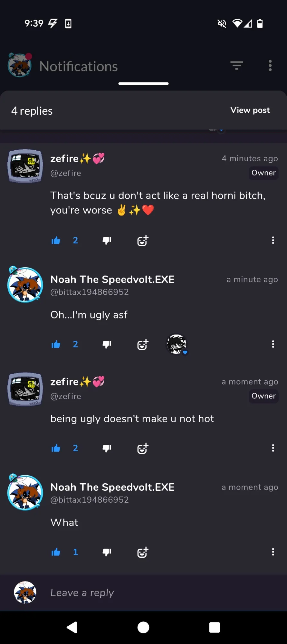Add reaction to 'being ugly' comment

(143, 448)
